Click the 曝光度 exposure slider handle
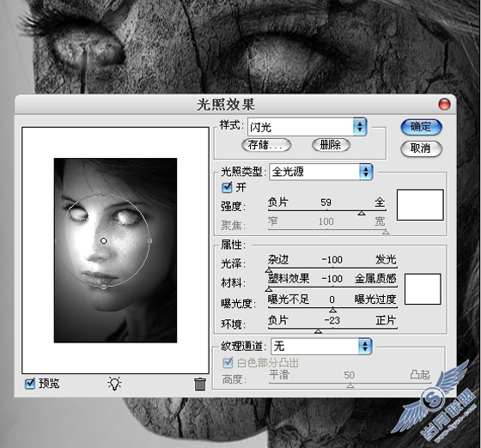The image size is (481, 448). click(x=333, y=310)
